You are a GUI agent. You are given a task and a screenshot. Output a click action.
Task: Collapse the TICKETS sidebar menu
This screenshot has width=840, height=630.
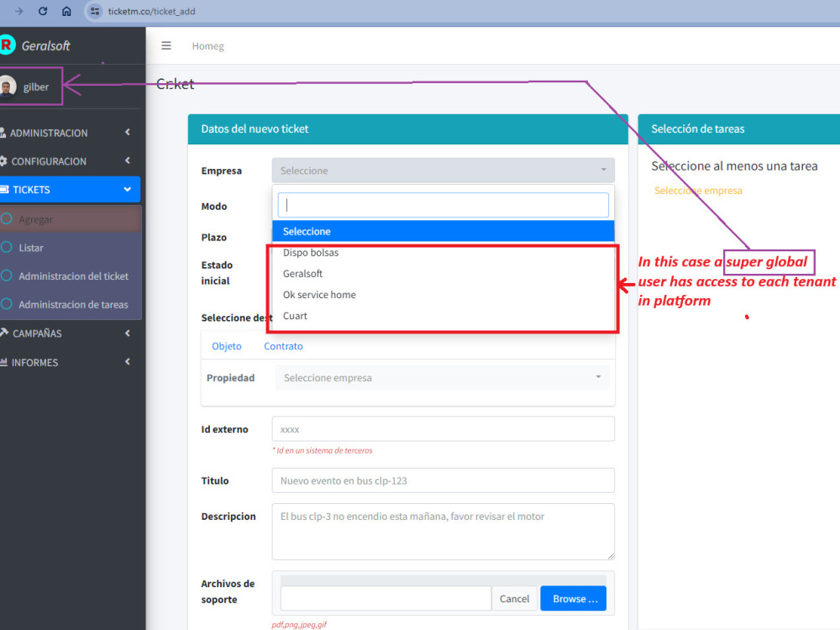click(70, 190)
